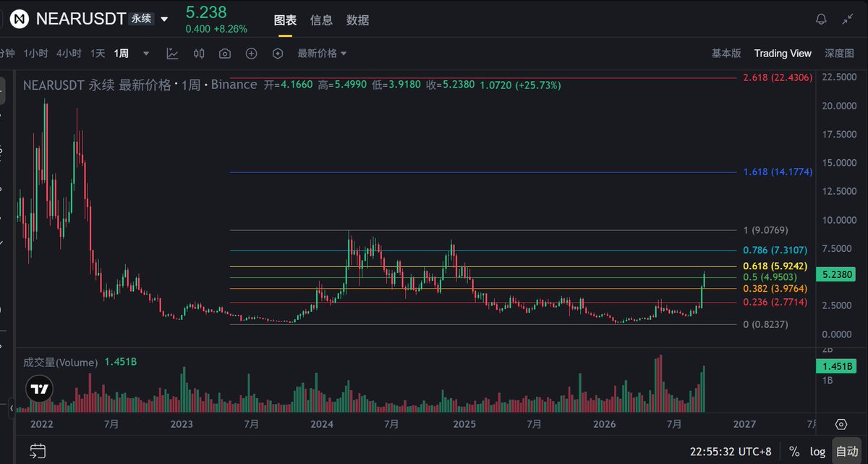Click the NEARUSDT symbol name in header
This screenshot has width=868, height=464.
coord(81,18)
